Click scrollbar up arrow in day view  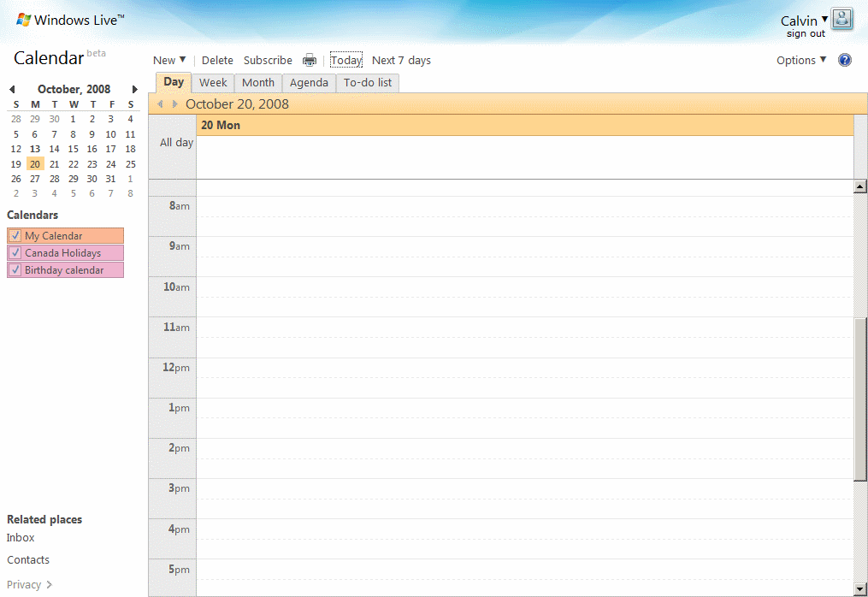pos(859,186)
